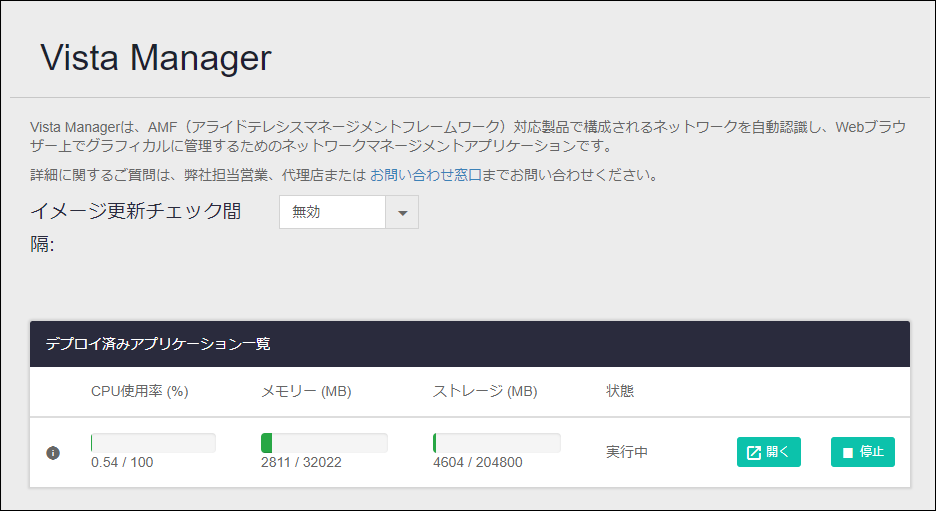
Task: Click the デプロイ済みアプリケーション一覧 panel header
Action: click(x=470, y=344)
